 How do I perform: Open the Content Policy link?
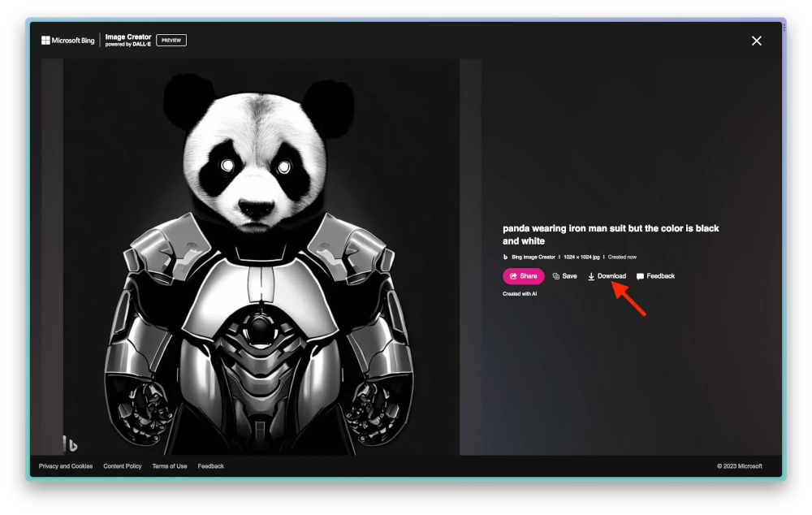tap(122, 465)
